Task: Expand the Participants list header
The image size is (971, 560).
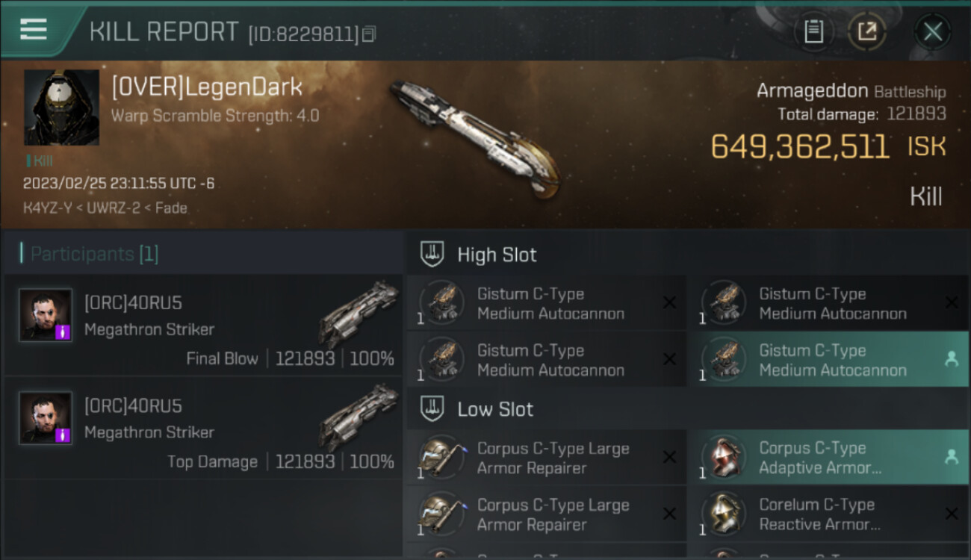Action: [90, 254]
